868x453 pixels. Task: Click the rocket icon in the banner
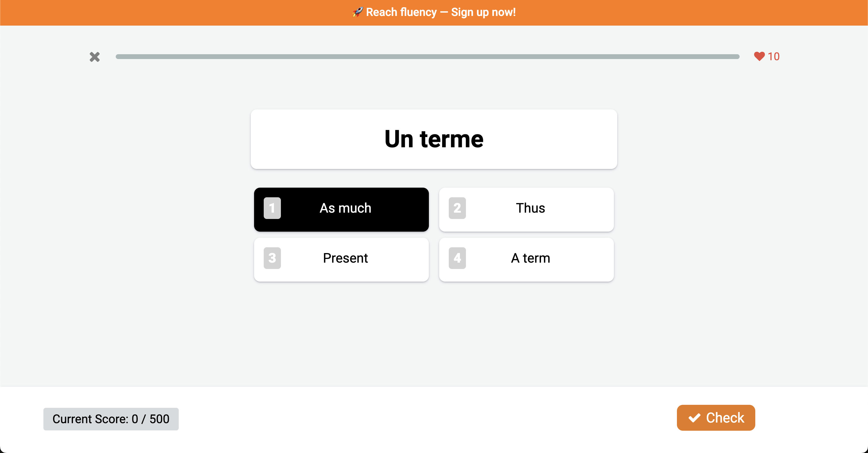coord(357,12)
